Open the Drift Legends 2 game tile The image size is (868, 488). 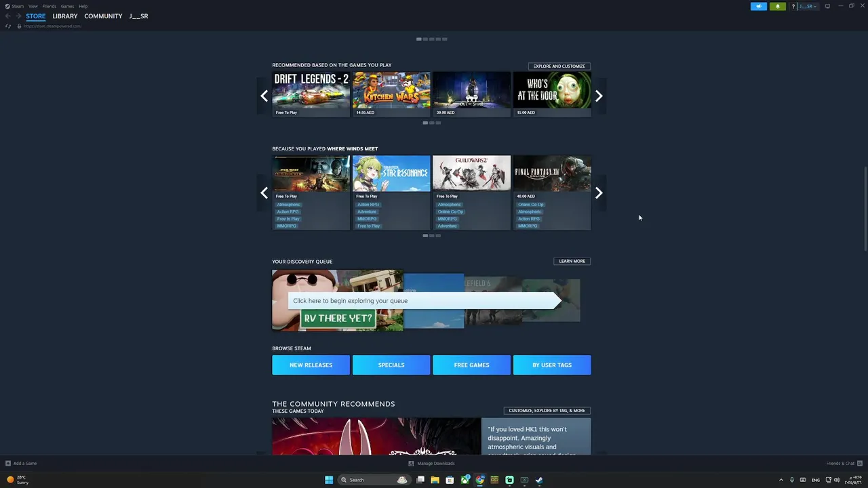[x=311, y=94]
